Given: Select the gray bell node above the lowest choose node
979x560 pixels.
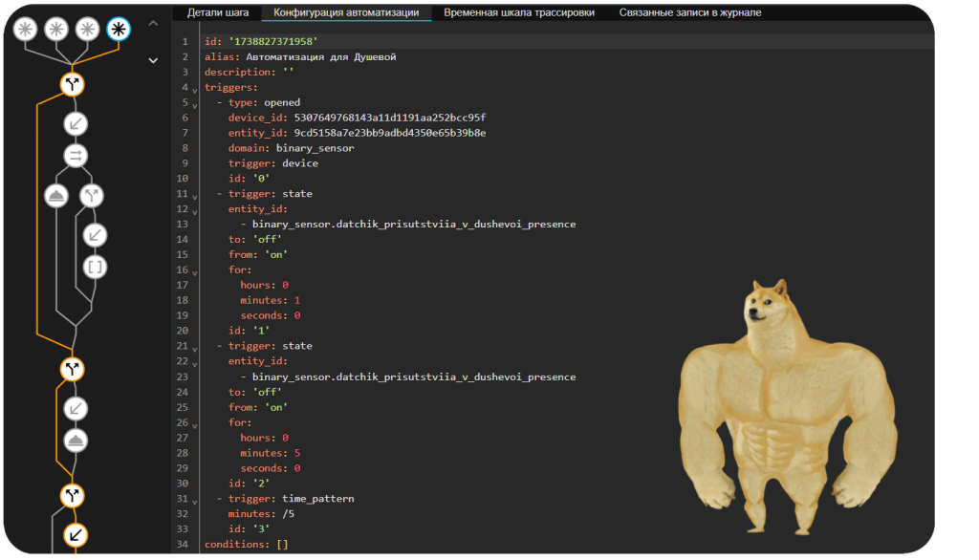Looking at the screenshot, I should coord(76,441).
